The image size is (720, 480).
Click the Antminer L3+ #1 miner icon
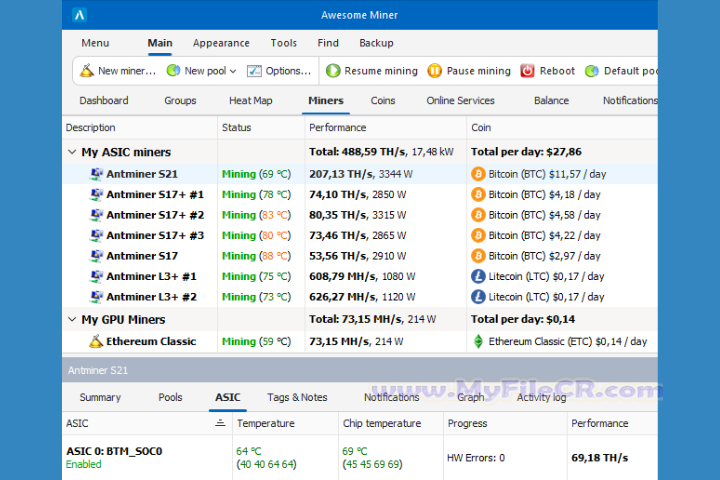tap(96, 276)
